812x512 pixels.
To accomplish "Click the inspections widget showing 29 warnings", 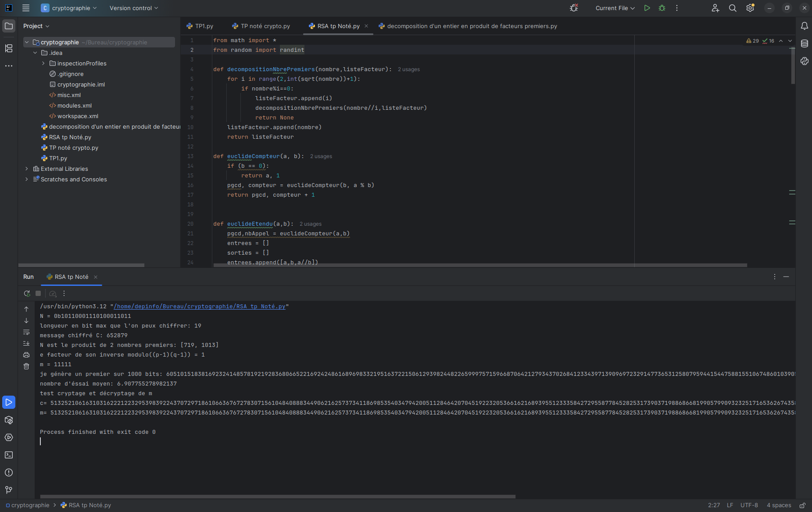I will click(753, 40).
